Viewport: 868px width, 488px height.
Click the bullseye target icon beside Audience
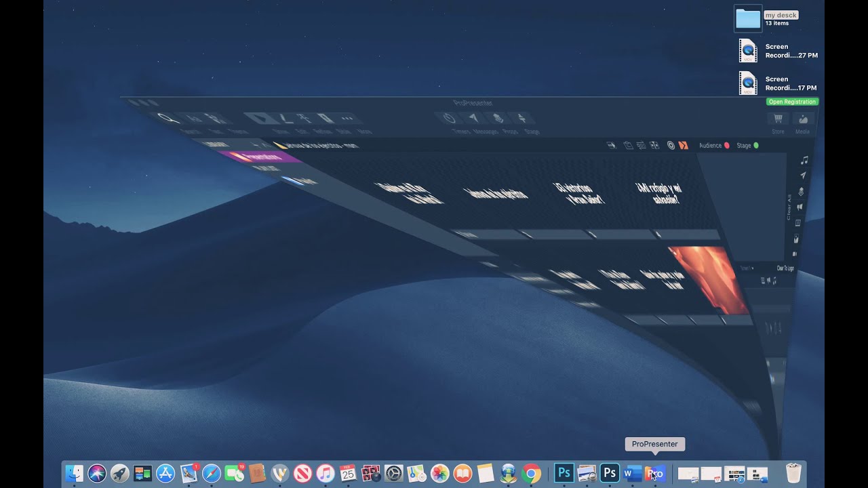pos(671,145)
